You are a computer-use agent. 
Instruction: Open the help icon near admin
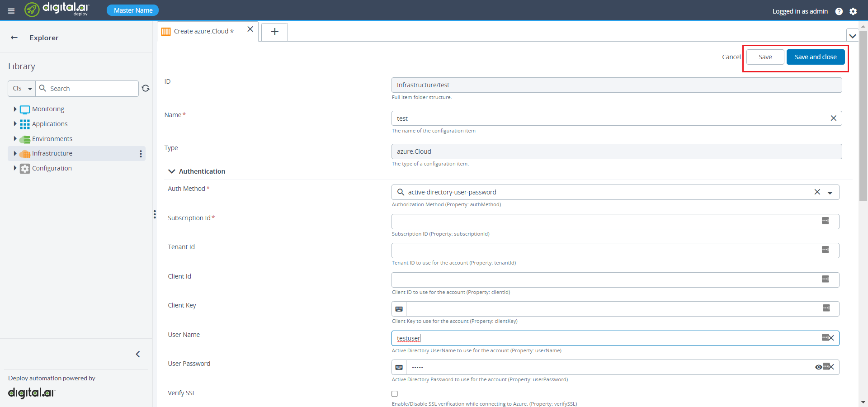click(840, 11)
